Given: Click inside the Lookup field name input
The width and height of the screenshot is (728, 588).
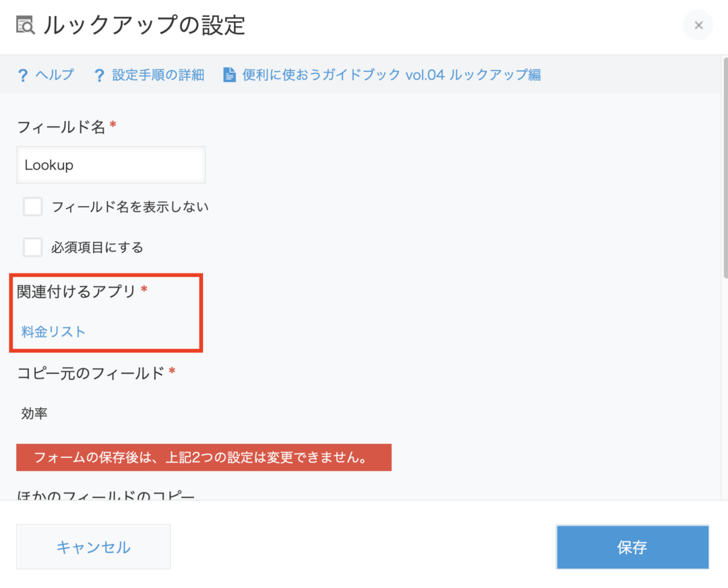Looking at the screenshot, I should click(111, 164).
